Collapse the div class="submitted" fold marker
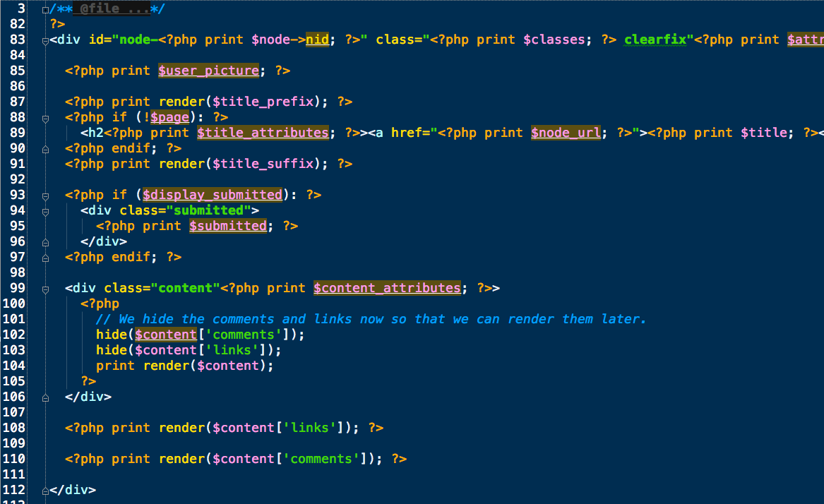Image resolution: width=824 pixels, height=504 pixels. [45, 211]
